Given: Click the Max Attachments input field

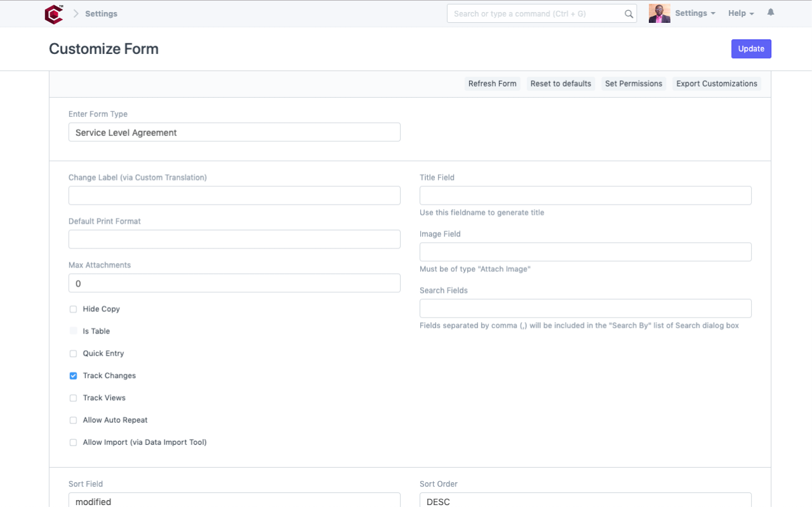Looking at the screenshot, I should coord(234,283).
